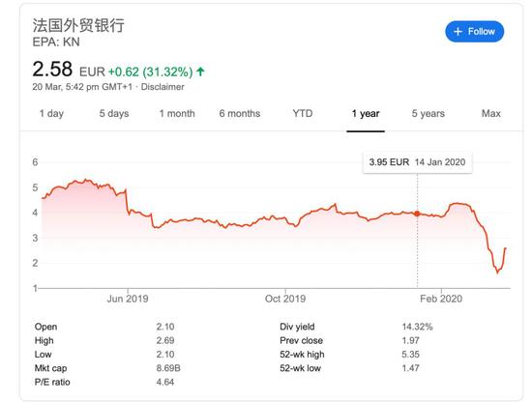The image size is (532, 402).
Task: Click the green up arrow next to 31.32%
Action: pos(200,72)
